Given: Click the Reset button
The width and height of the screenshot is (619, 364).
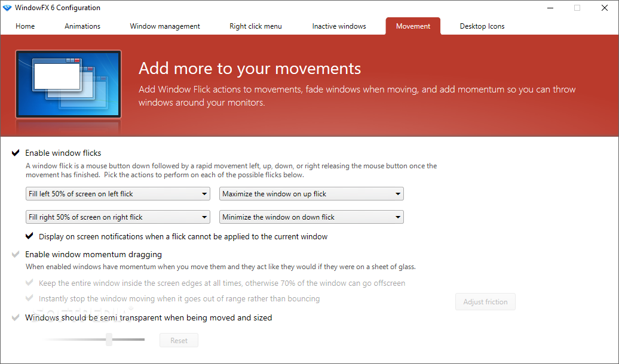Looking at the screenshot, I should click(x=179, y=340).
